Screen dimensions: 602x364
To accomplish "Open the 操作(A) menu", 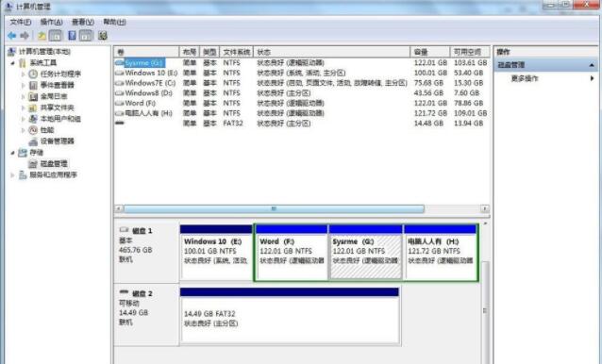I will (52, 22).
